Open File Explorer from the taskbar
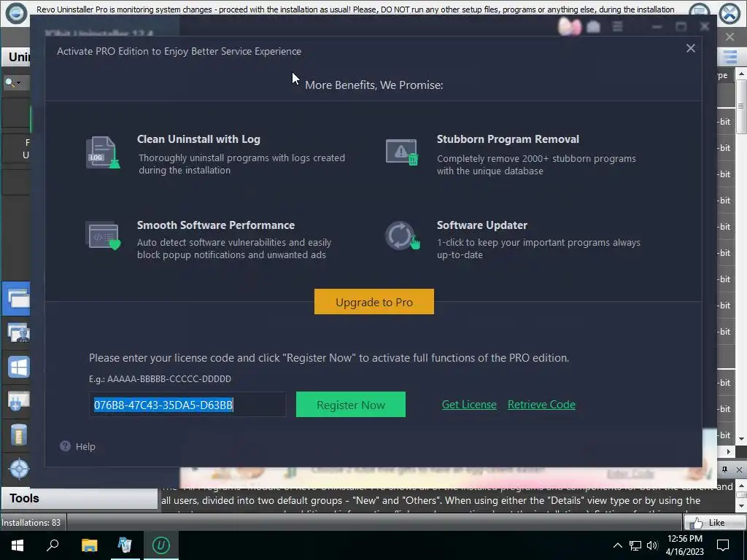Screen dimensions: 747x560 pos(89,545)
